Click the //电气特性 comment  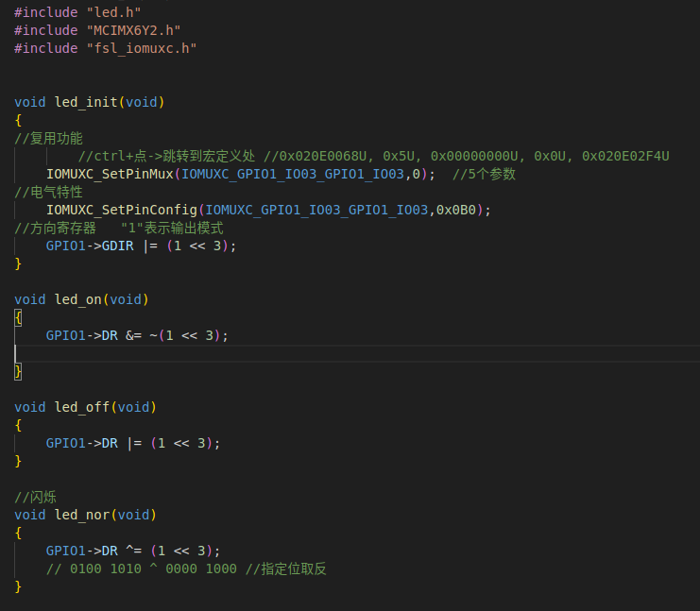point(48,193)
